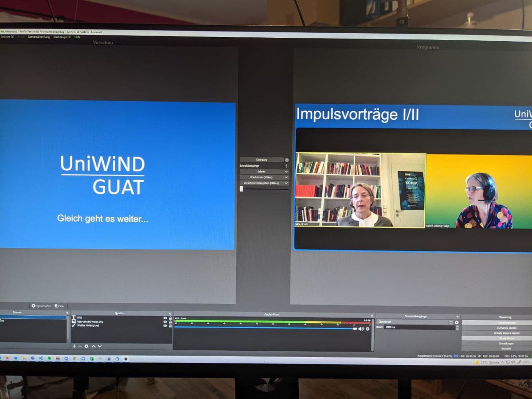Open volume control in system tray
Viewport: 532px width, 399px height.
coord(513,362)
